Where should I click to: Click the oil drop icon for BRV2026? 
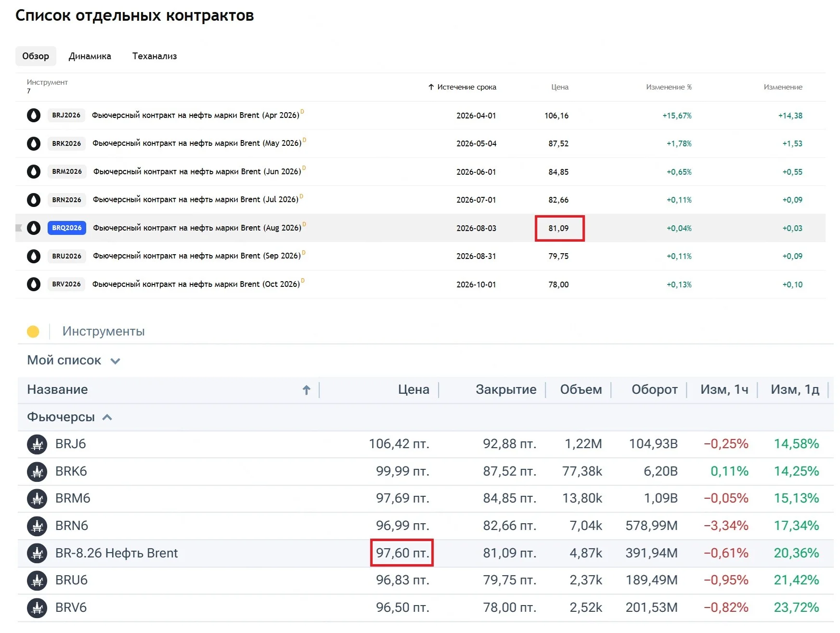(34, 284)
